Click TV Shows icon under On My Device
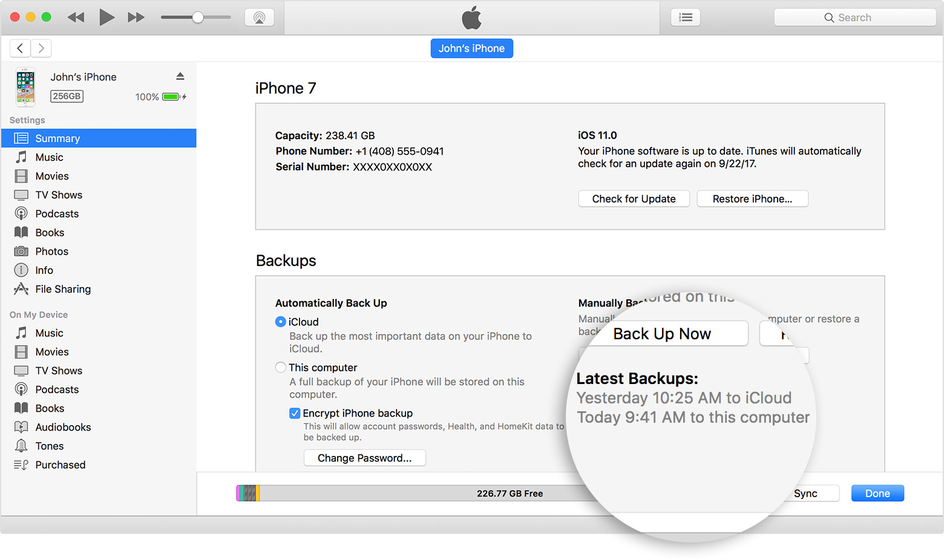The image size is (944, 560). tap(21, 370)
